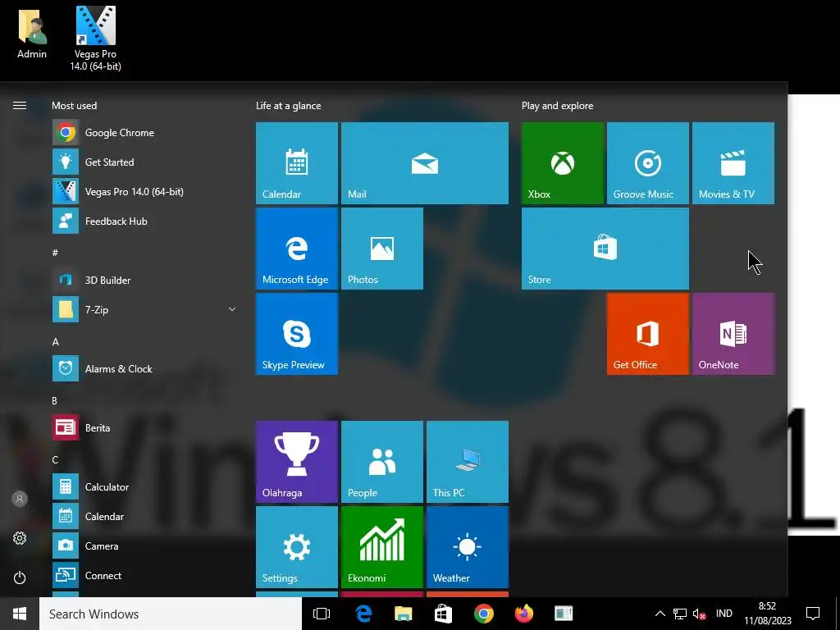Open Settings gear in Start sidebar
The width and height of the screenshot is (840, 630).
pyautogui.click(x=20, y=538)
